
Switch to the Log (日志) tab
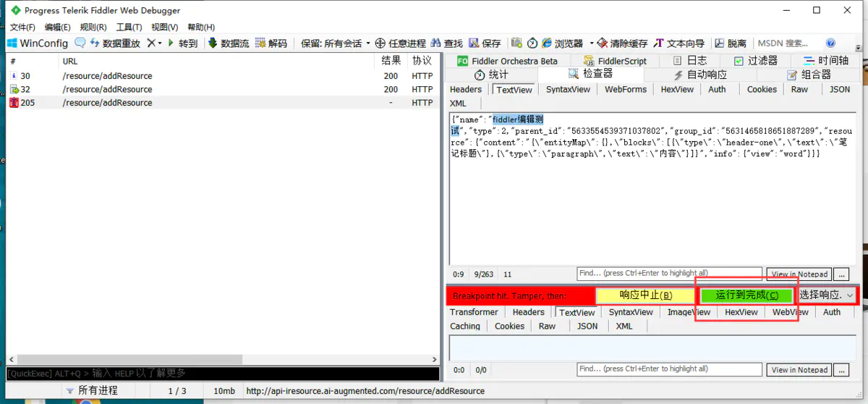pyautogui.click(x=690, y=61)
